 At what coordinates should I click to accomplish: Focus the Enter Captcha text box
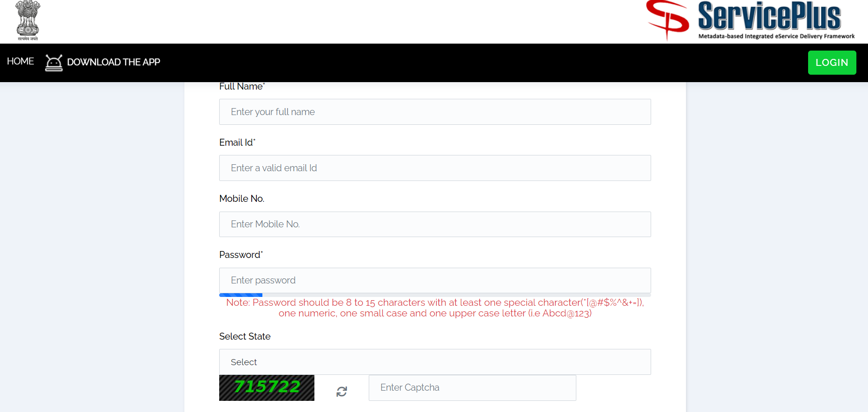tap(472, 388)
